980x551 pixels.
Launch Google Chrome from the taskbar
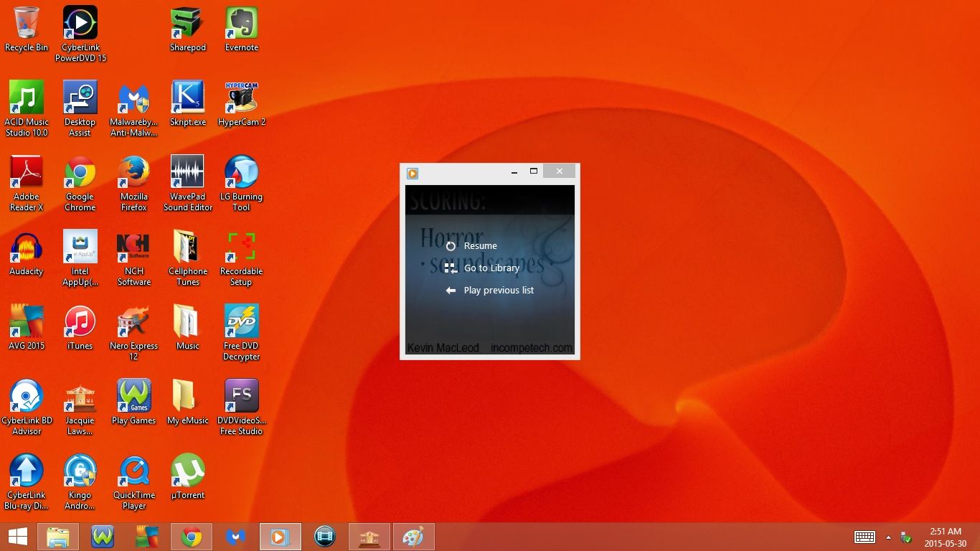point(191,536)
